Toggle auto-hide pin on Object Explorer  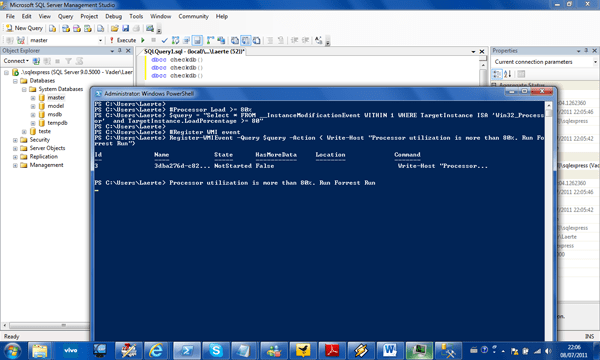coord(120,50)
